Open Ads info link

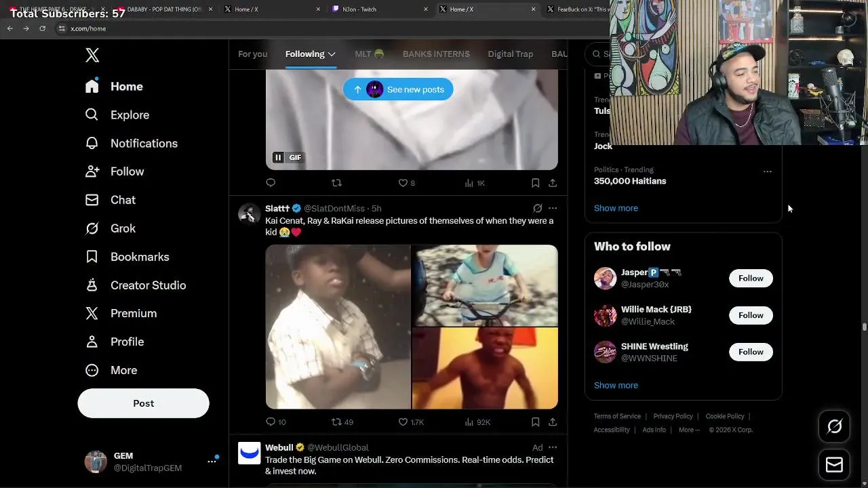click(x=654, y=430)
